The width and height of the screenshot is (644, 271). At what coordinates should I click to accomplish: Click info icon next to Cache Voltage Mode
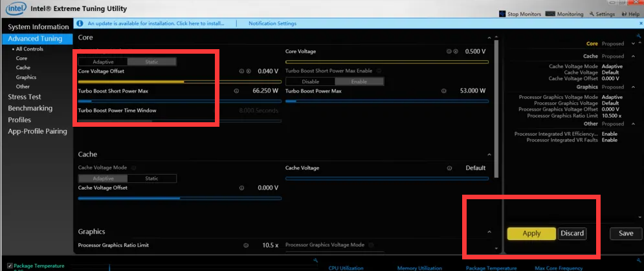(134, 168)
